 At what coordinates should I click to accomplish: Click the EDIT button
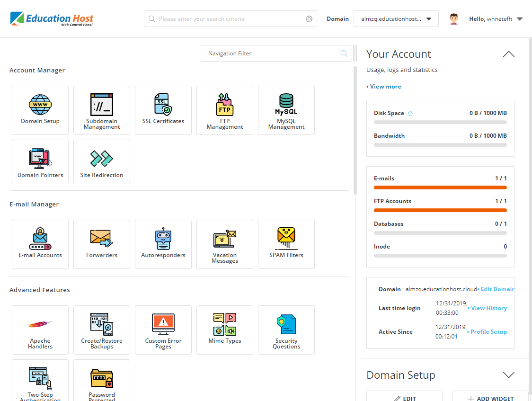(x=404, y=397)
